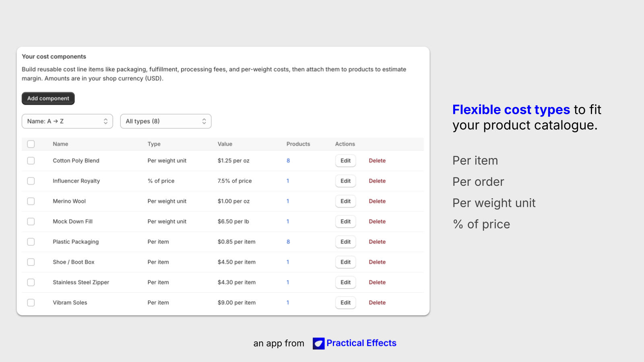Click the Practical Effects brand link

[361, 343]
